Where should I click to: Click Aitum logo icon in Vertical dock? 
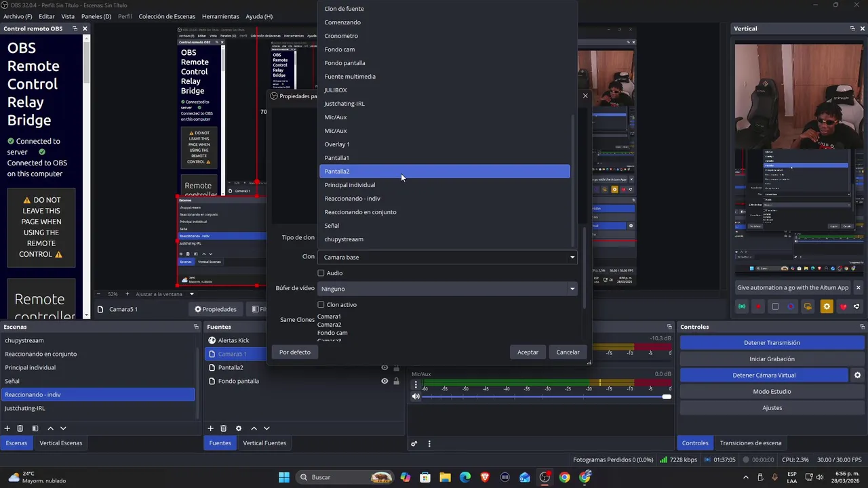coord(856,306)
